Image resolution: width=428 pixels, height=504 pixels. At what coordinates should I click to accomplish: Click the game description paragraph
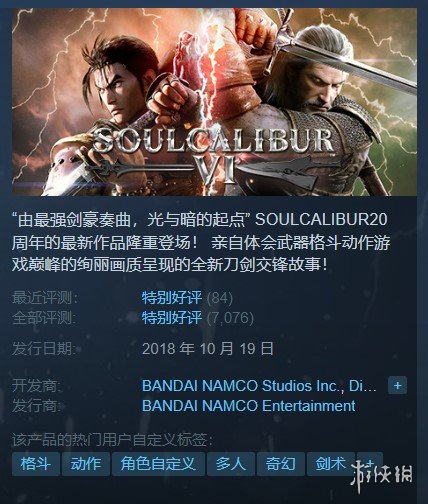pyautogui.click(x=200, y=242)
